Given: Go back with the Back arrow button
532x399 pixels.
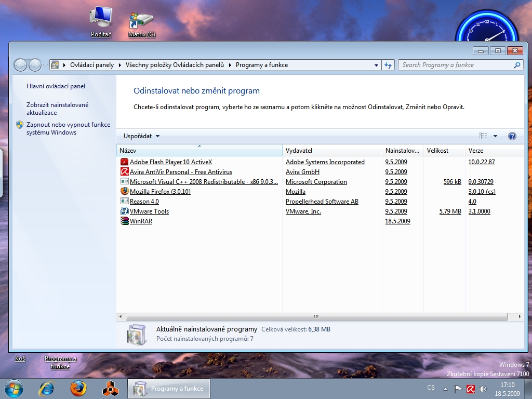Looking at the screenshot, I should [20, 65].
